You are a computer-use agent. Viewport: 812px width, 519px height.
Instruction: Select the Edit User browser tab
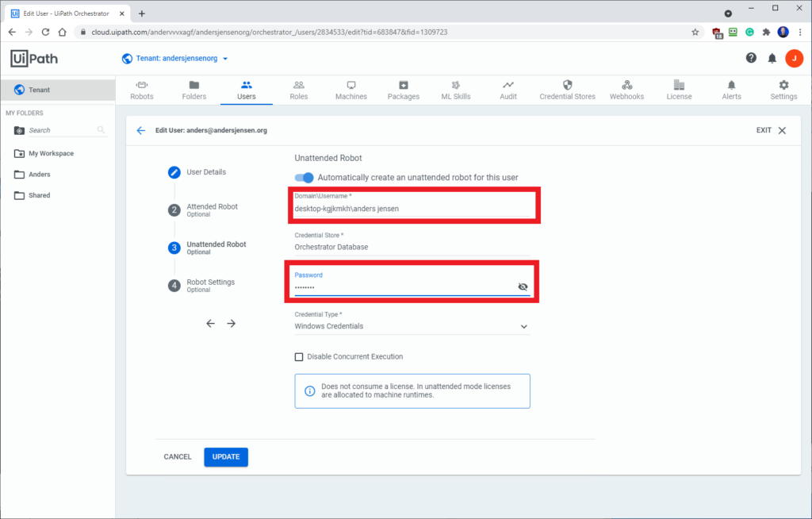click(x=67, y=13)
